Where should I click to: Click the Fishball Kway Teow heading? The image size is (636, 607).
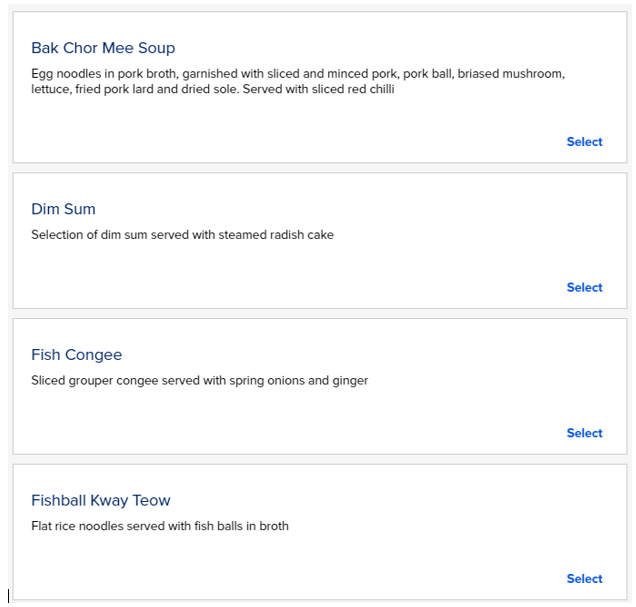(x=101, y=500)
